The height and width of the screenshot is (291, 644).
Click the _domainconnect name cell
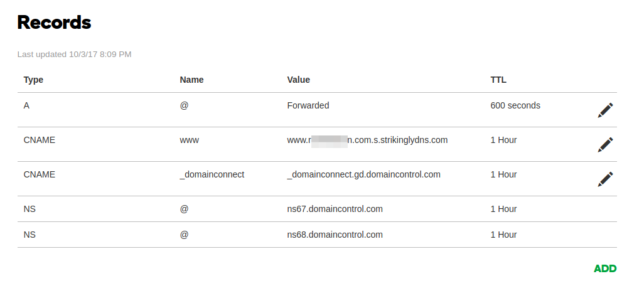pos(212,174)
